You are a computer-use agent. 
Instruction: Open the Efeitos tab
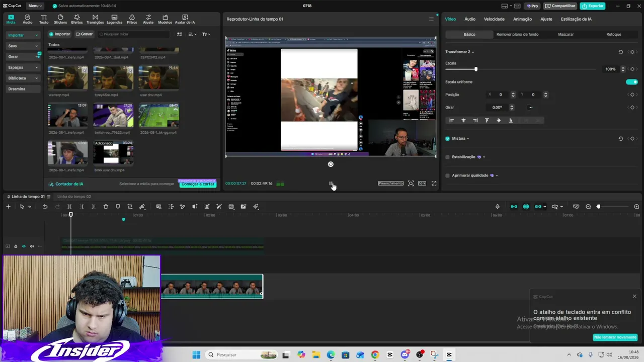(77, 19)
